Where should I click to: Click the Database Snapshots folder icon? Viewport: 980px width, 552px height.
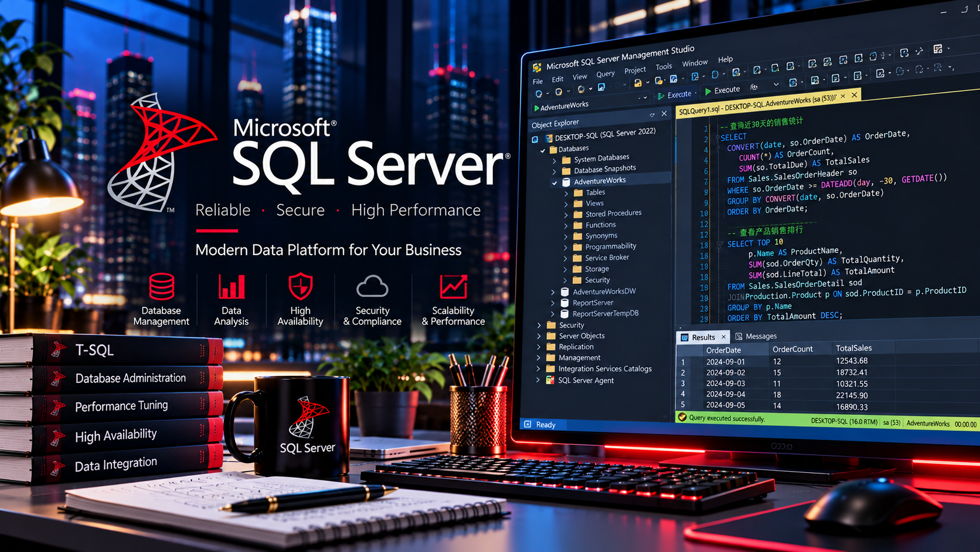point(566,171)
